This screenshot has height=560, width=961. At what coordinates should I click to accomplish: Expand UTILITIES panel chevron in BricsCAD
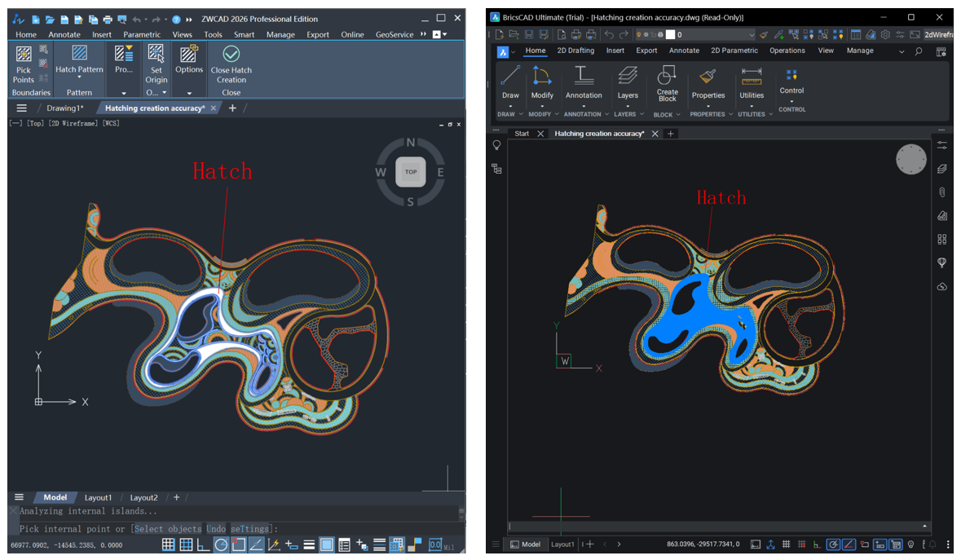[x=770, y=114]
